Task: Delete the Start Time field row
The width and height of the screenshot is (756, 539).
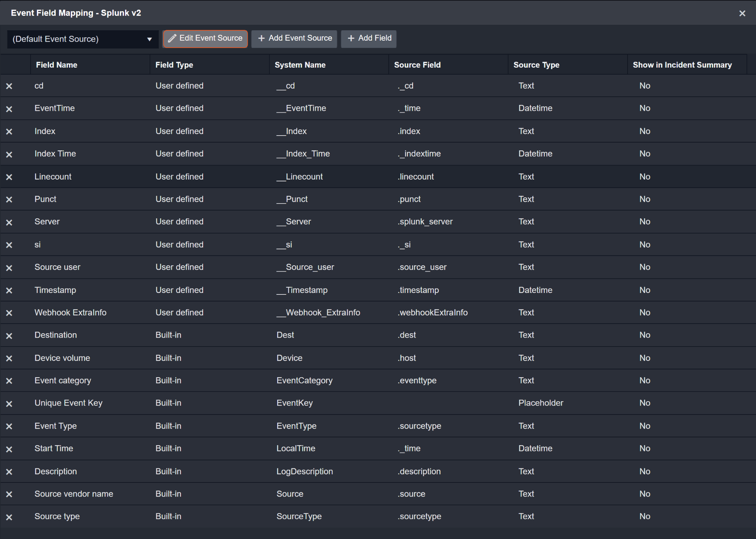Action: point(9,449)
